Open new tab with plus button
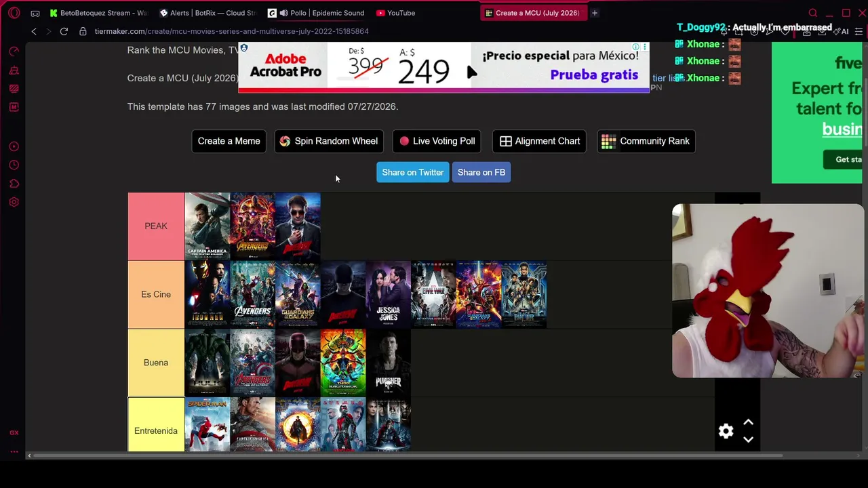 (x=595, y=13)
